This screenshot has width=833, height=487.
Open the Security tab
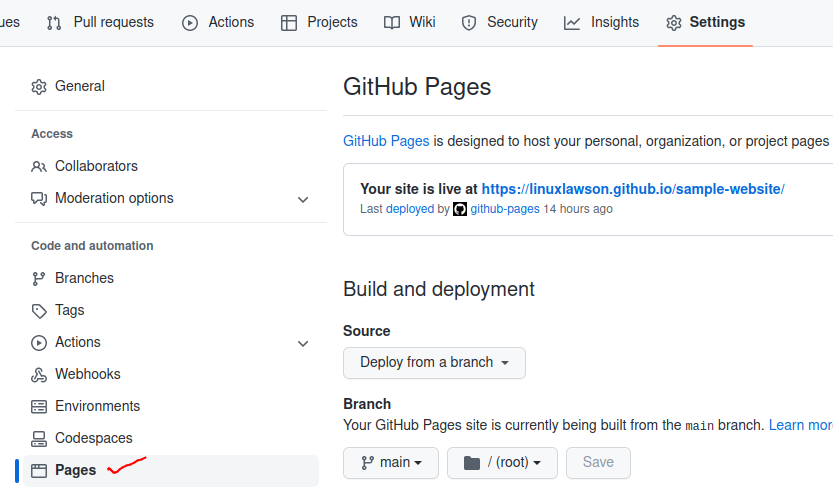[x=499, y=22]
